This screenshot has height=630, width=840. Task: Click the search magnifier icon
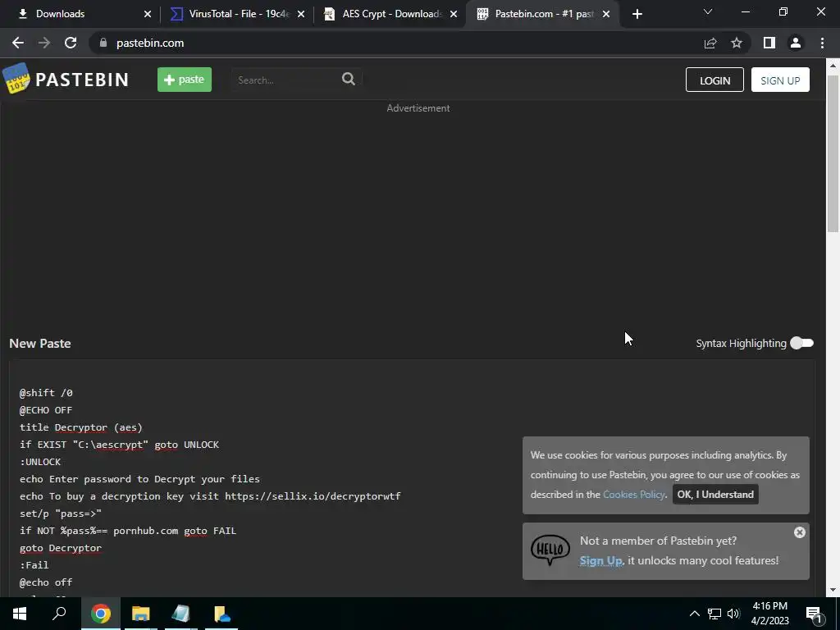[x=349, y=80]
